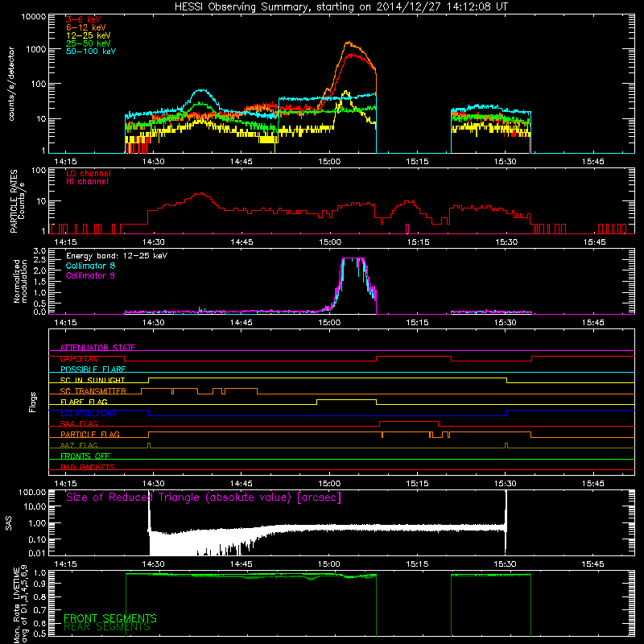Select the 25-50 keV legend label
The height and width of the screenshot is (644, 644).
point(89,43)
